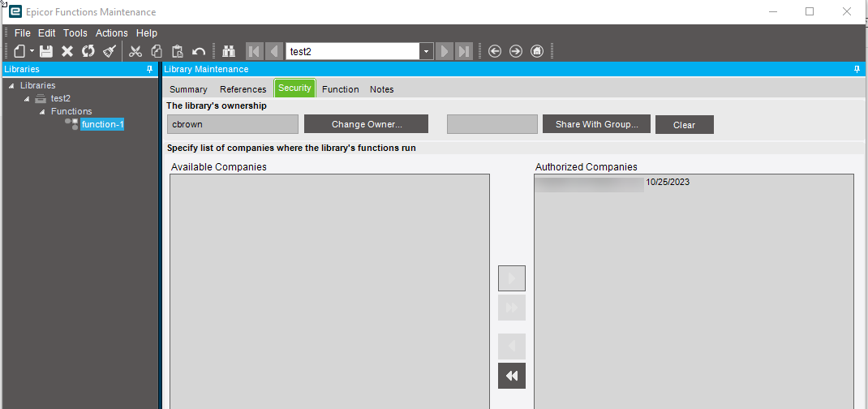
Task: Delete using the X toolbar icon
Action: (x=67, y=51)
